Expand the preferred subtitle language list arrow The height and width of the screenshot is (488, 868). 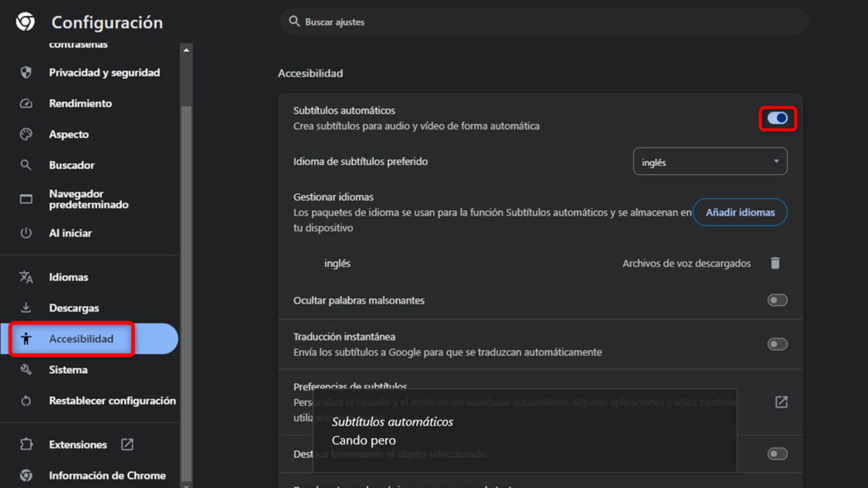[x=775, y=160]
